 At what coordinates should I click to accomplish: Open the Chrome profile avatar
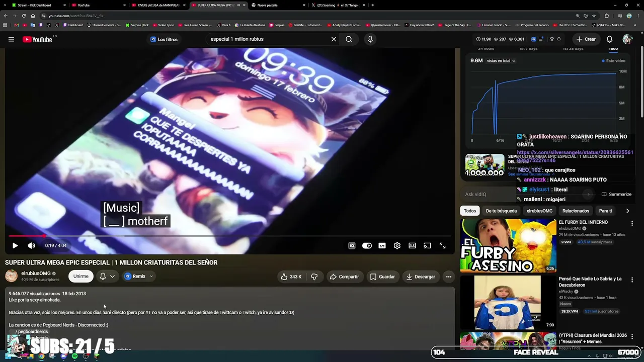click(629, 16)
